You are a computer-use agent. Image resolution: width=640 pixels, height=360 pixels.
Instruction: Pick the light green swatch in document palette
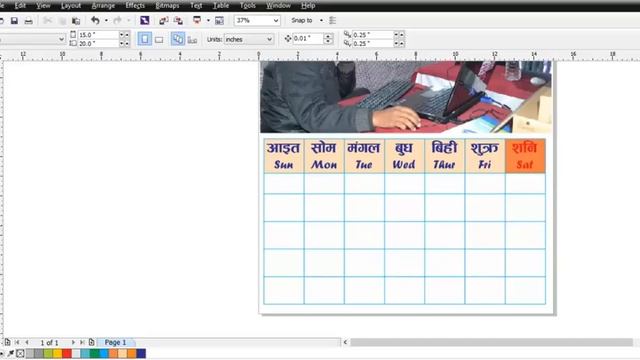tap(48, 353)
